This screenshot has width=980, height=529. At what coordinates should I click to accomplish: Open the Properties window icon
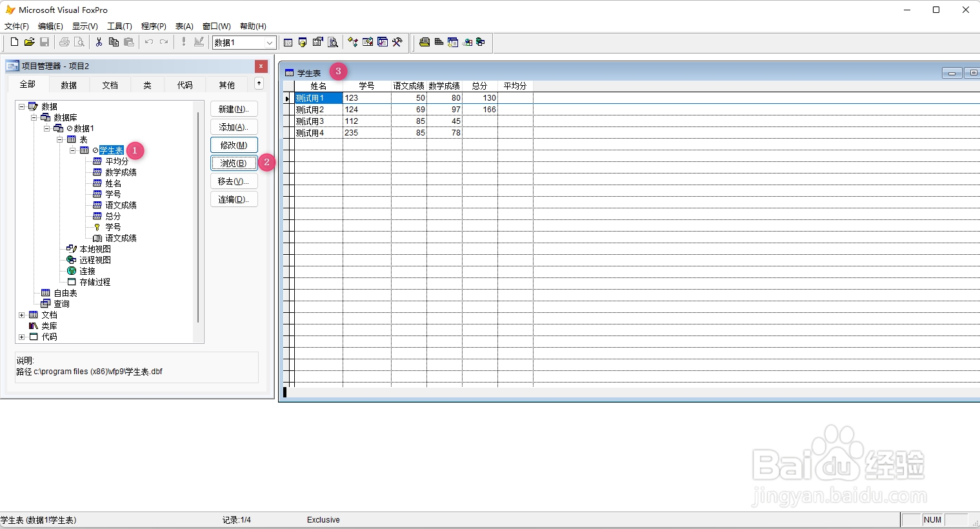pyautogui.click(x=318, y=42)
